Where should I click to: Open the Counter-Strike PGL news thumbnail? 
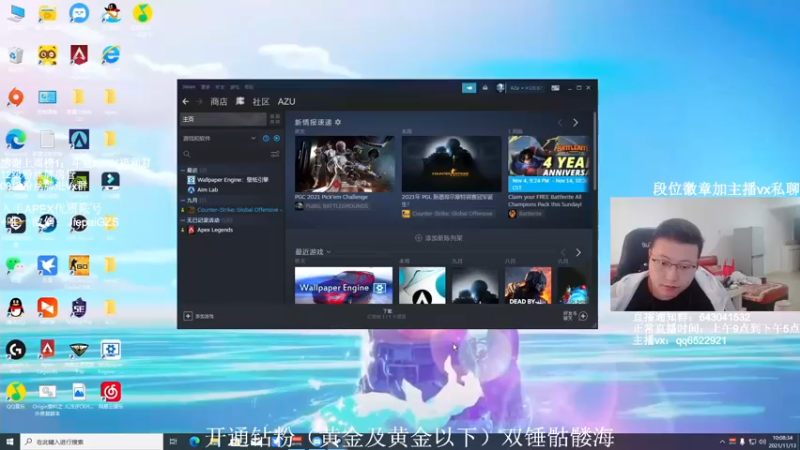click(x=451, y=164)
